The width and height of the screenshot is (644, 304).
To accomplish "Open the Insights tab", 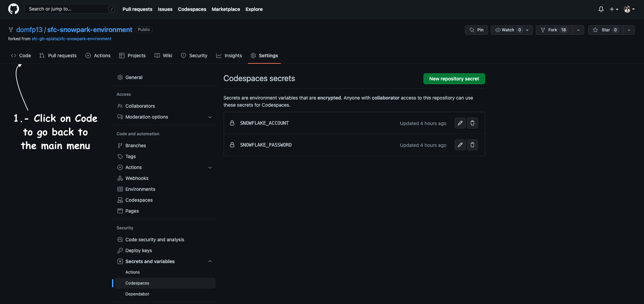I will (x=229, y=56).
